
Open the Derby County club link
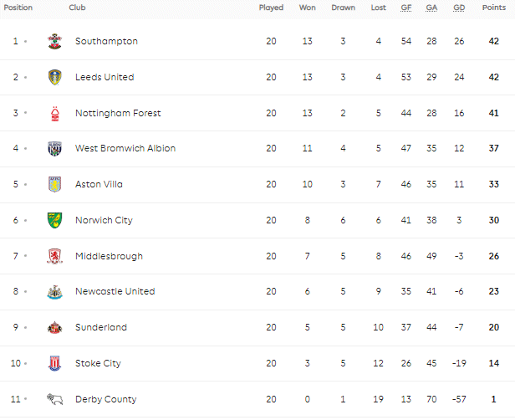coord(105,399)
